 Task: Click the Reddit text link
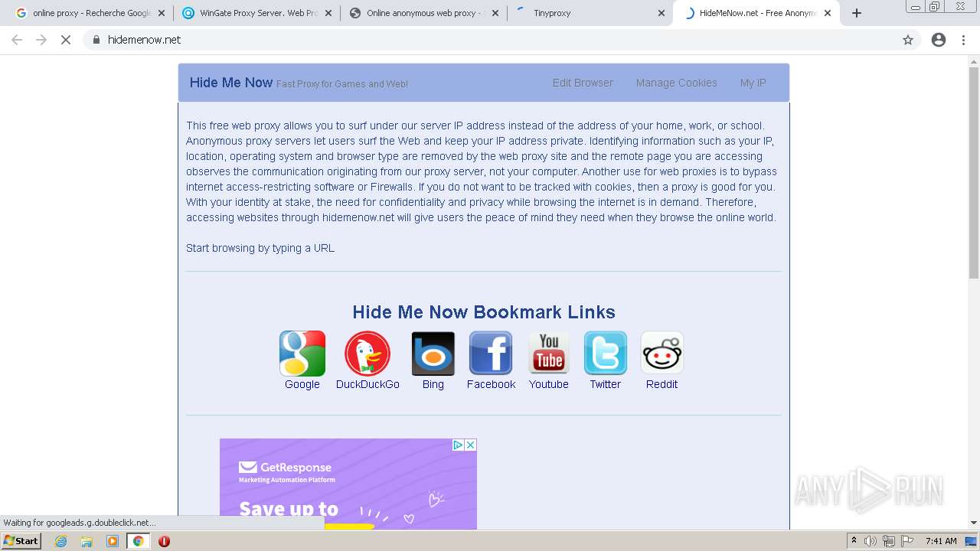662,384
